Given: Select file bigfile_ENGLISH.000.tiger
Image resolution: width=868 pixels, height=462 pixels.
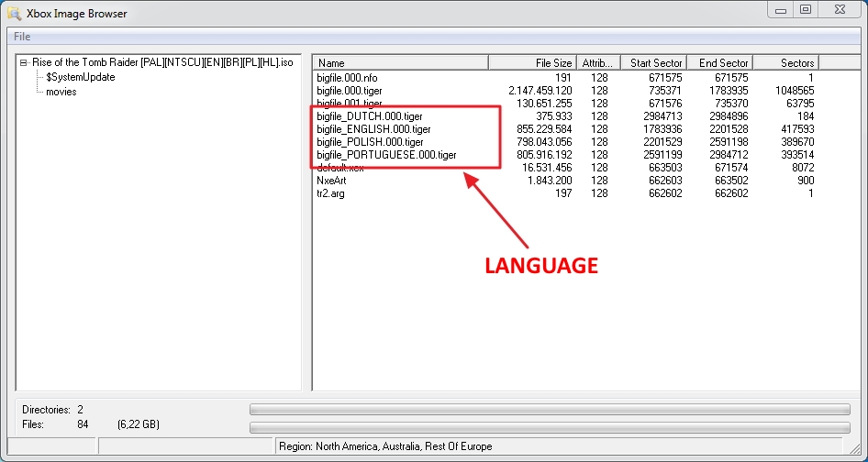Looking at the screenshot, I should (373, 129).
